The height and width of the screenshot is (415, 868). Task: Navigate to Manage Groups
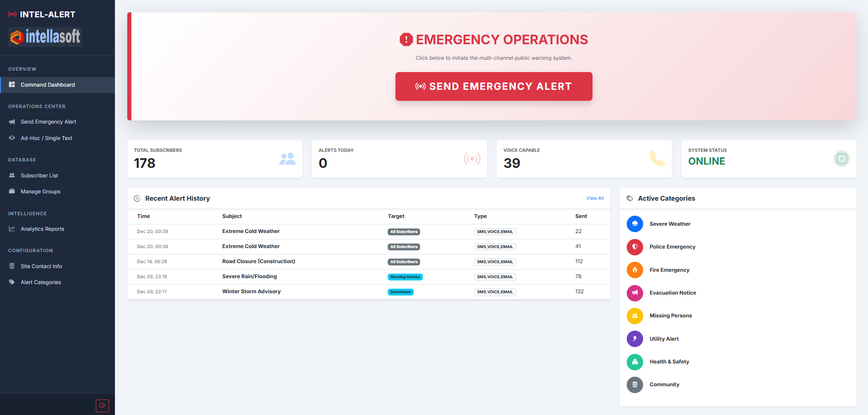[x=40, y=192]
